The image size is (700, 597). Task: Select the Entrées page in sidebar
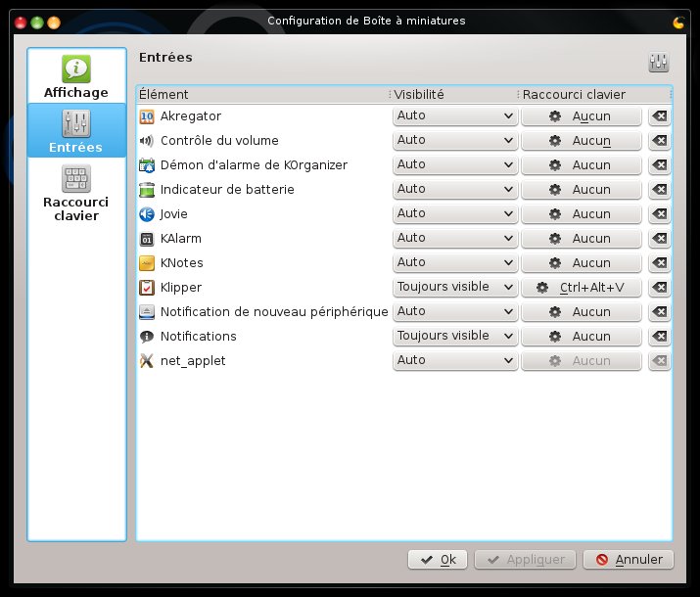click(76, 130)
